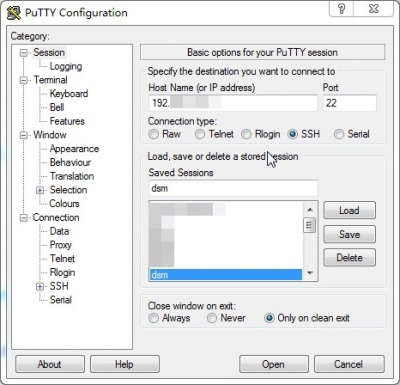Click the Save session button
The width and height of the screenshot is (400, 385).
[349, 234]
